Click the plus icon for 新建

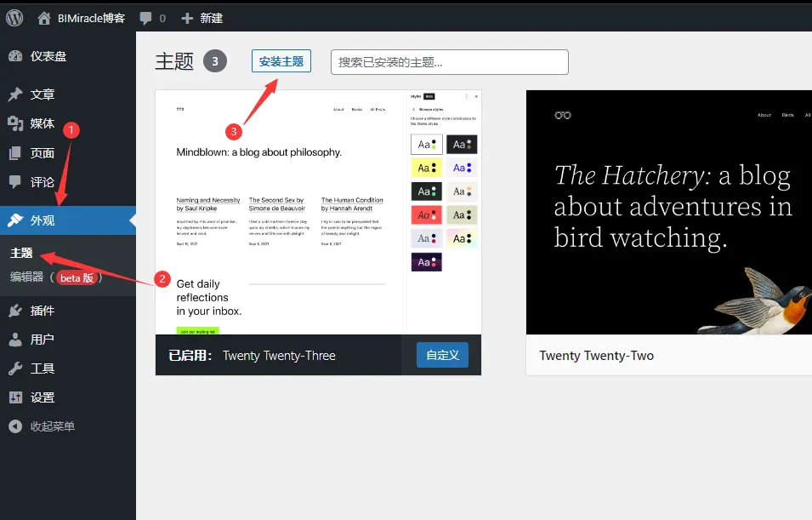pyautogui.click(x=187, y=19)
